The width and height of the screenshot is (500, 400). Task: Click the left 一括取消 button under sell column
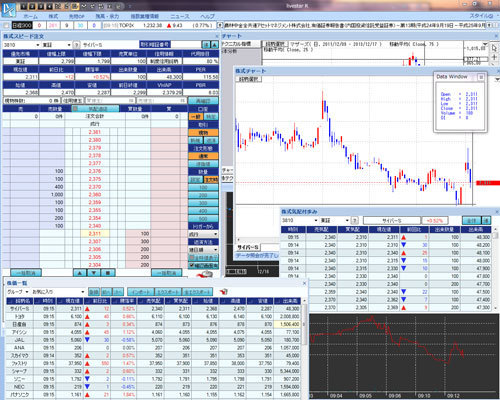(26, 273)
